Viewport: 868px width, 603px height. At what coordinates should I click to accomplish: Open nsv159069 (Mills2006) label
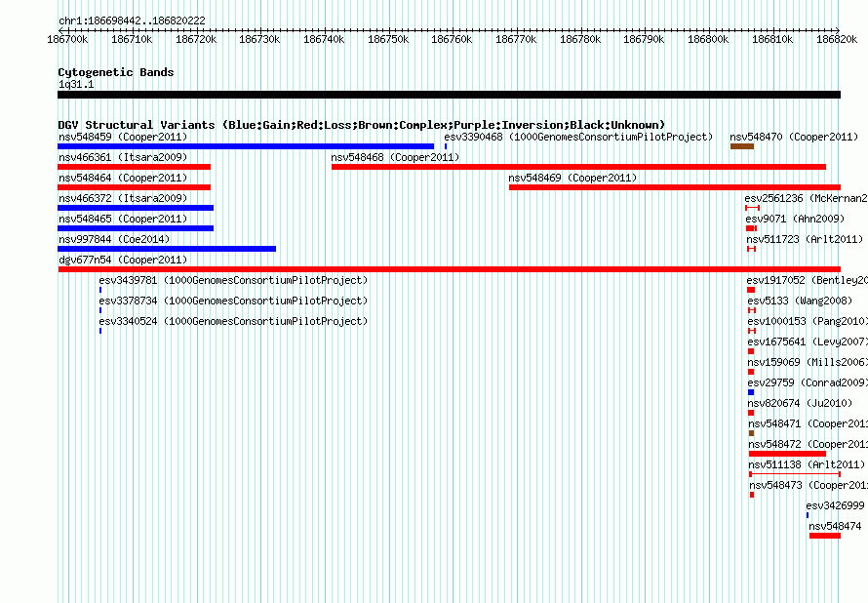[808, 362]
